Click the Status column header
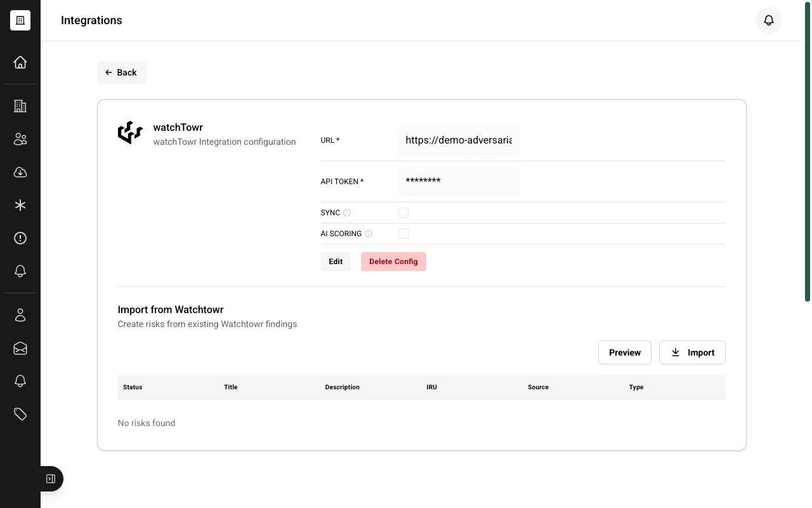 [x=133, y=387]
